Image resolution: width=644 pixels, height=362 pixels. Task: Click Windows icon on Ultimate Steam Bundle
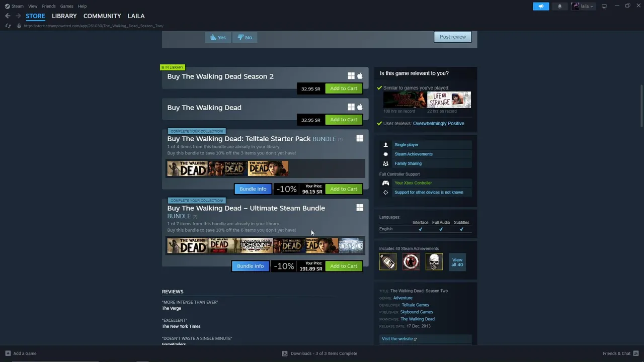pos(360,208)
